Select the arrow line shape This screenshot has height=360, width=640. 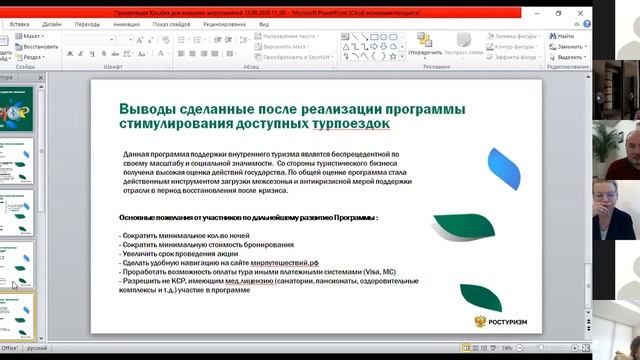point(364,37)
